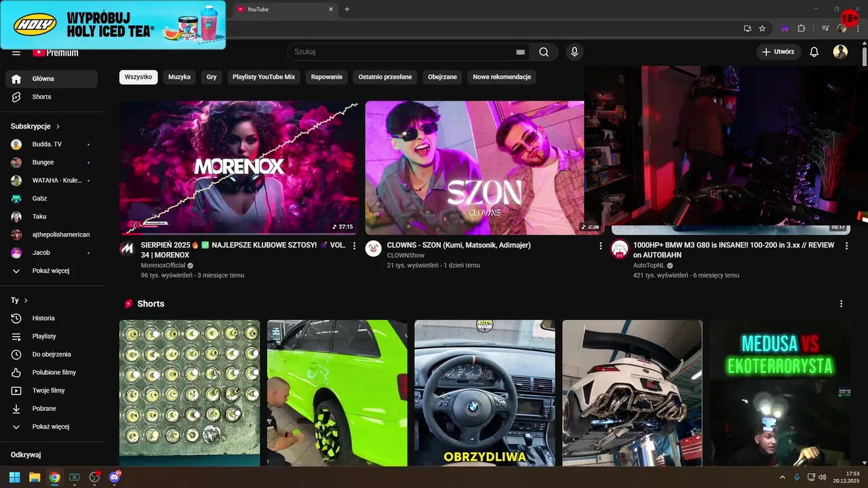Image resolution: width=868 pixels, height=488 pixels.
Task: Open volume control in system tray
Action: pyautogui.click(x=822, y=477)
